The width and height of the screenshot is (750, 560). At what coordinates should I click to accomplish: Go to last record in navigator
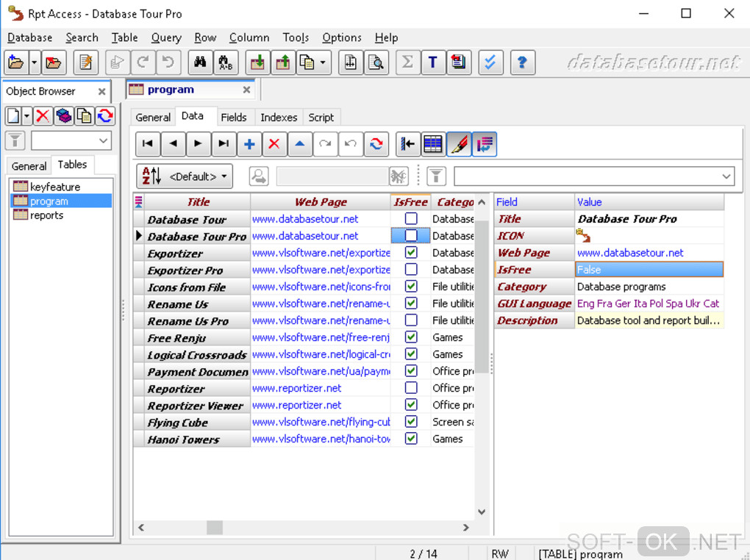(x=224, y=144)
